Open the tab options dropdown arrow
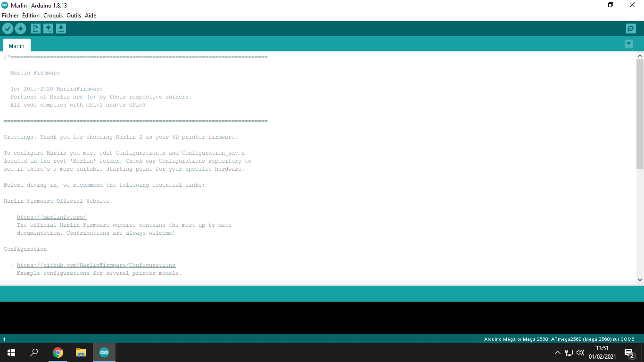This screenshot has height=362, width=644. (628, 44)
